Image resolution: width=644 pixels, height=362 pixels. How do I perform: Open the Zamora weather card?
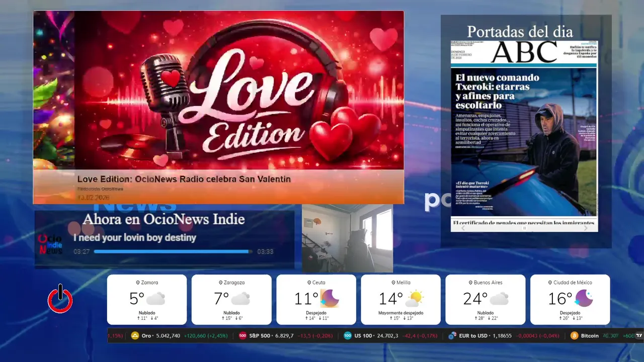click(x=147, y=299)
